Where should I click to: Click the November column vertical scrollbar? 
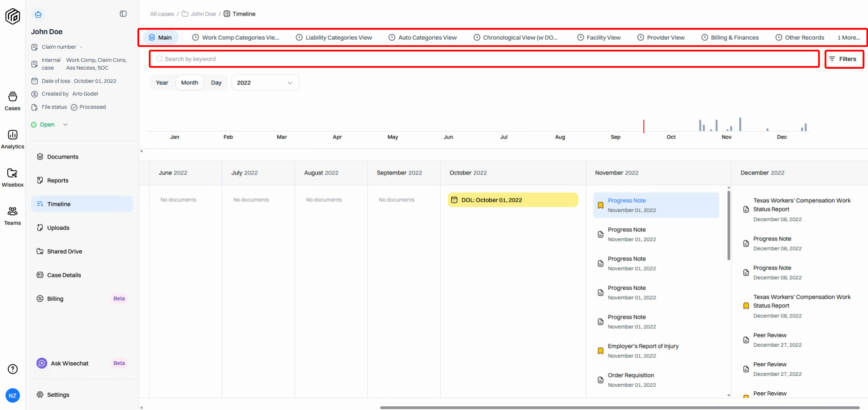tap(729, 225)
